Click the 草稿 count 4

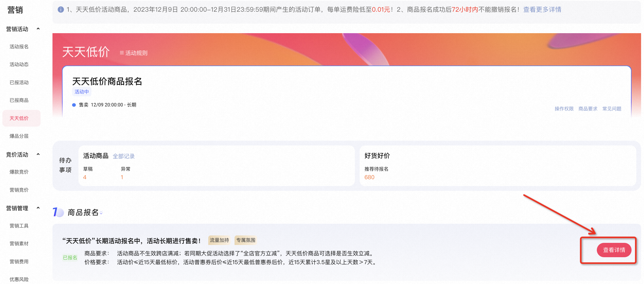click(85, 177)
